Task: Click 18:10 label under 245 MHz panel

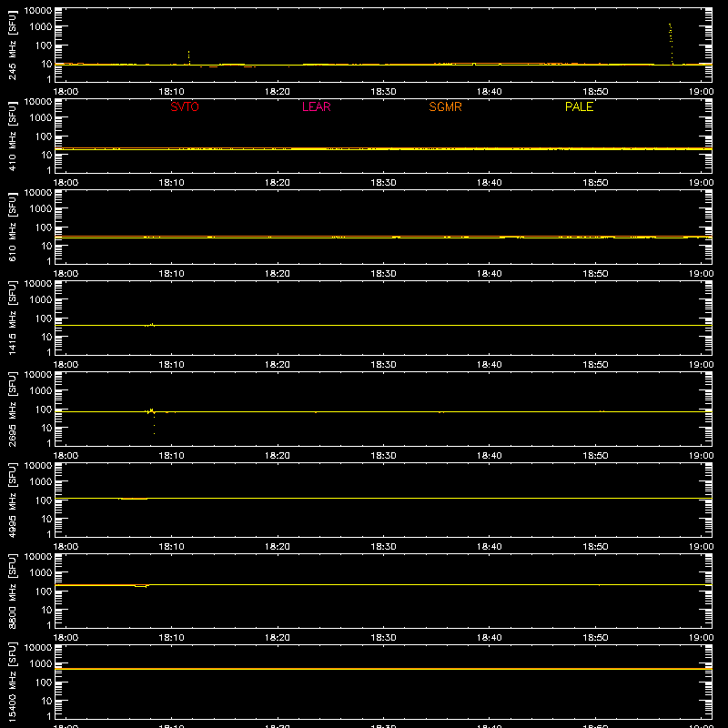Action: pyautogui.click(x=171, y=92)
